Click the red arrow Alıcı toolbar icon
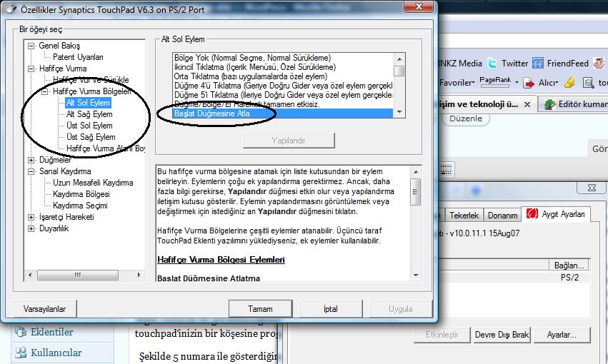The height and width of the screenshot is (364, 608). click(529, 83)
